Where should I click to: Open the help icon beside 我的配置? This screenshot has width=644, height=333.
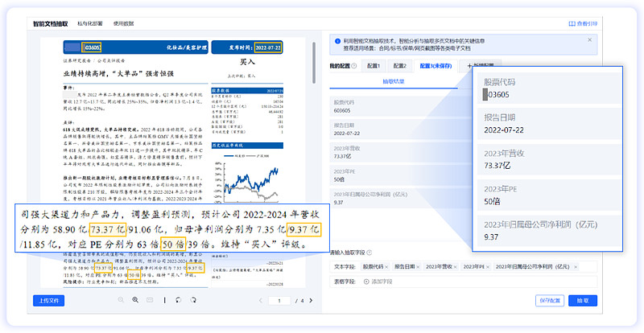[354, 66]
